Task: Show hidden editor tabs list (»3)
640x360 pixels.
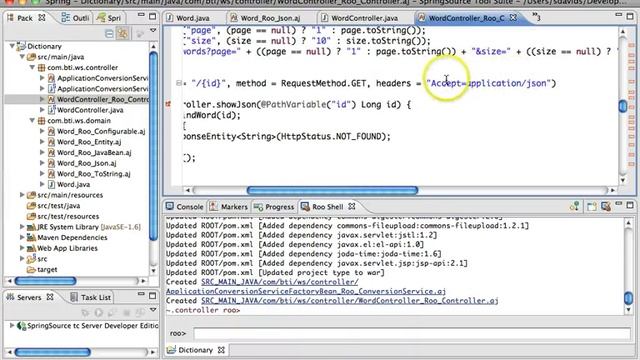Action: tap(536, 17)
